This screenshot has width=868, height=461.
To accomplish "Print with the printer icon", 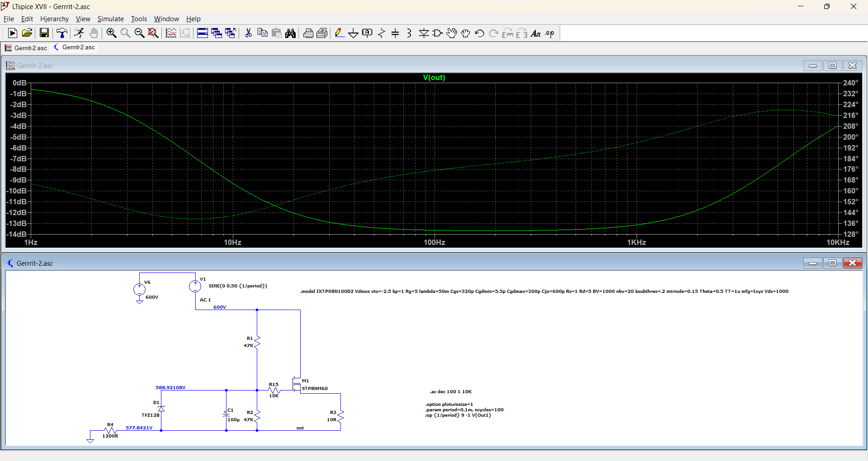I will [x=308, y=33].
